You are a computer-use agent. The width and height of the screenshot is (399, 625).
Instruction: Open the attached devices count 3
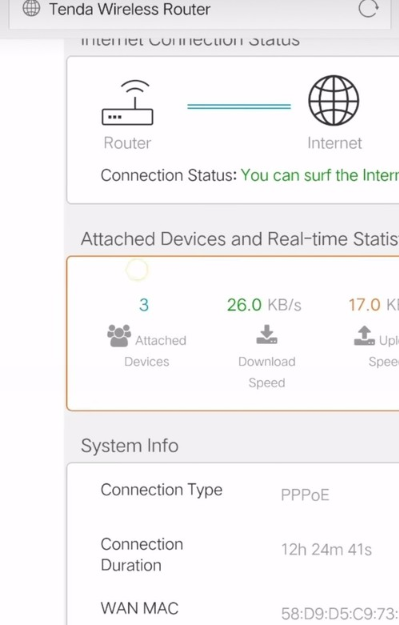point(144,305)
